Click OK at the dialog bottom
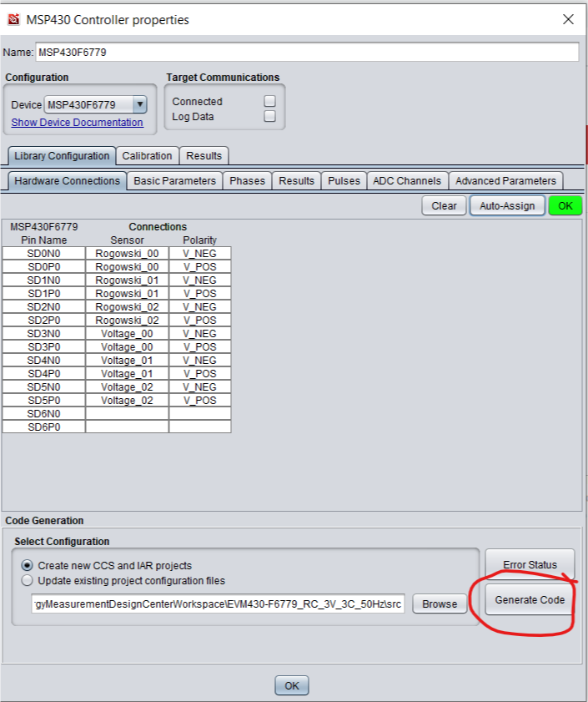The height and width of the screenshot is (702, 588). pos(292,685)
